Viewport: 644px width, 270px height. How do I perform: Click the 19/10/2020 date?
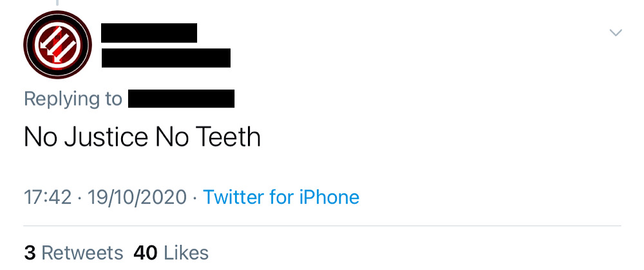point(137,197)
